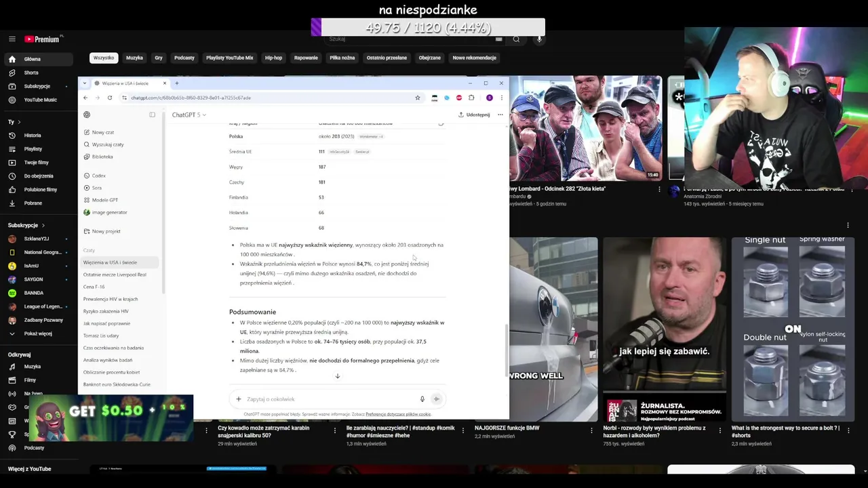Screen dimensions: 868x488
Task: Open options menu for NAJGORSZE funkcje BMW video
Action: [x=591, y=430]
